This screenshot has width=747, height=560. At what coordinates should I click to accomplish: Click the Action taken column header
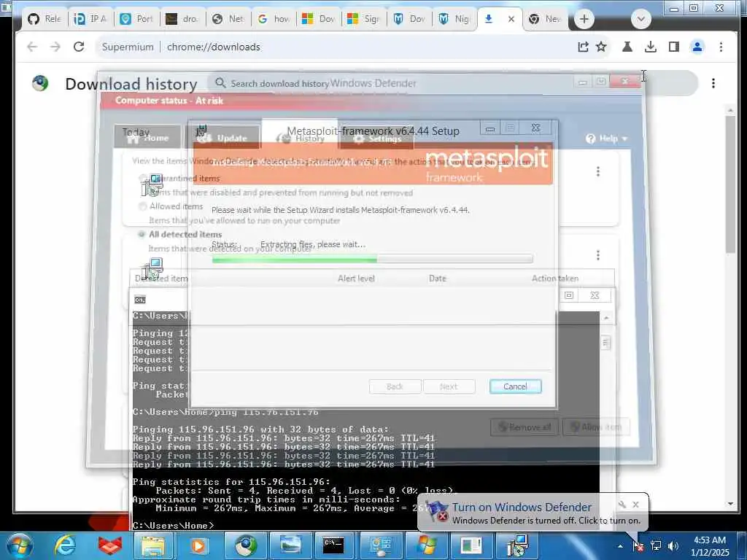[555, 279]
